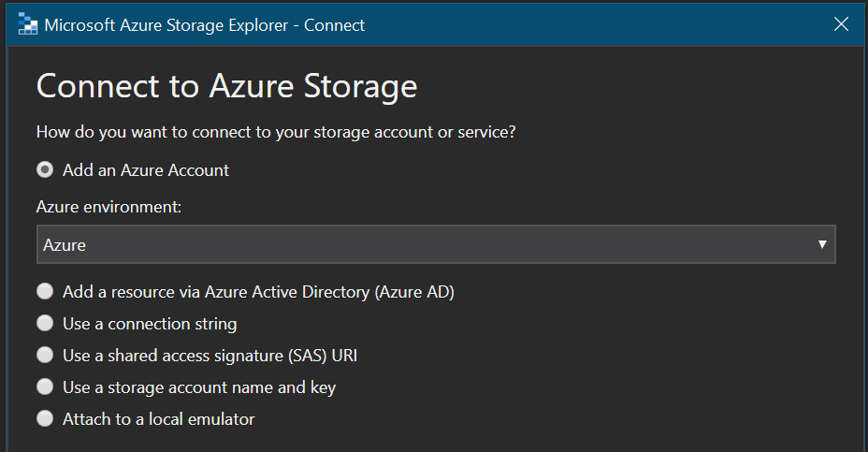Pick the shared access signature URI radio button
The height and width of the screenshot is (452, 868).
point(45,356)
